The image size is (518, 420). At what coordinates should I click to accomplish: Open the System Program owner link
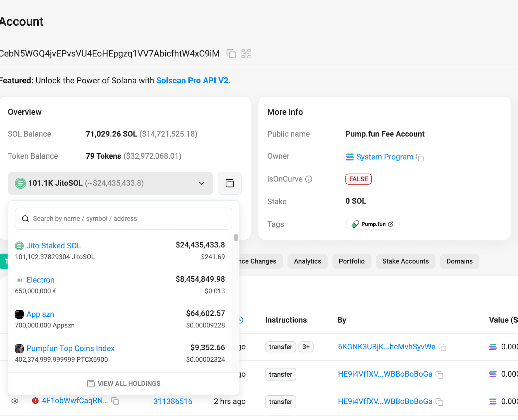385,157
